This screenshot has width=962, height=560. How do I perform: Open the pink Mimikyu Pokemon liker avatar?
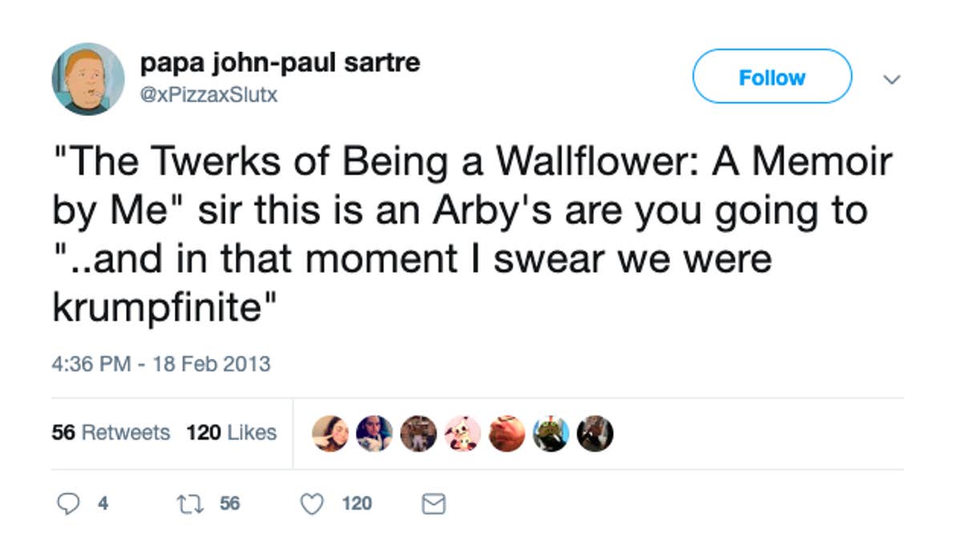pos(461,433)
